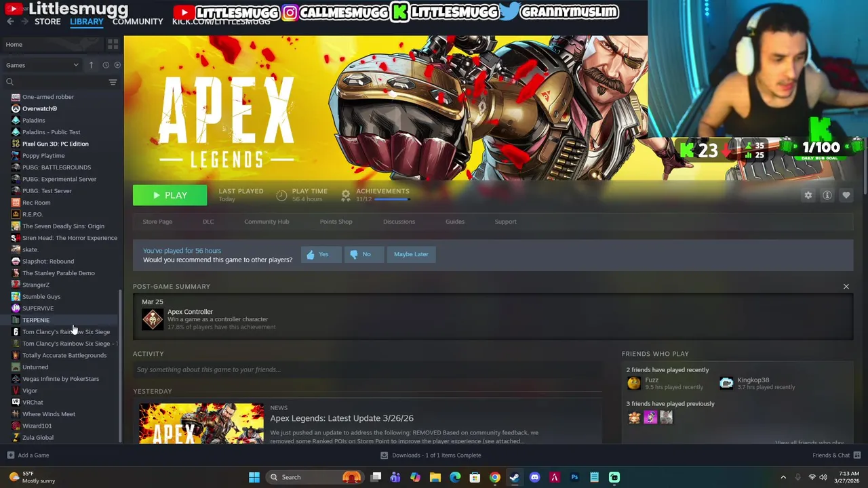Click the achievements progress bar
Screen dimensions: 868x488
point(391,199)
